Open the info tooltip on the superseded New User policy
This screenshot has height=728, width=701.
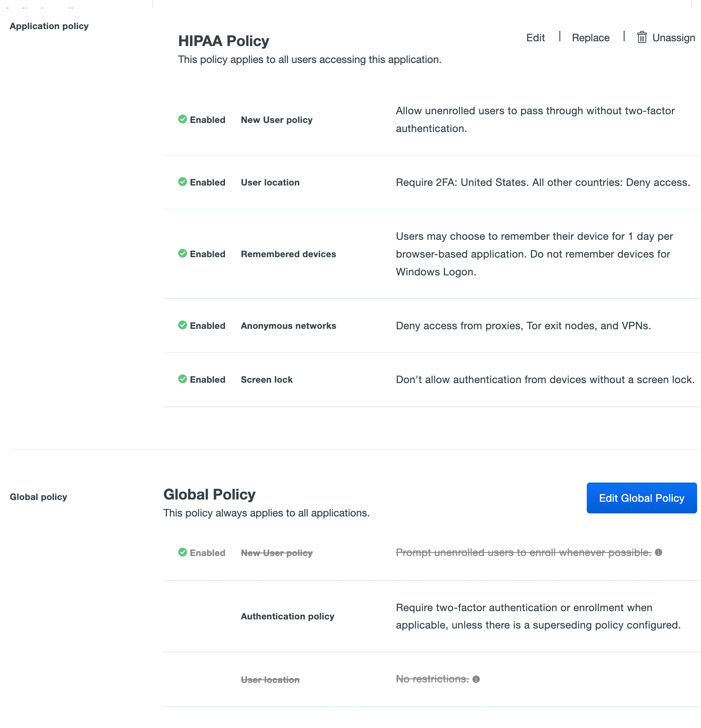[659, 553]
